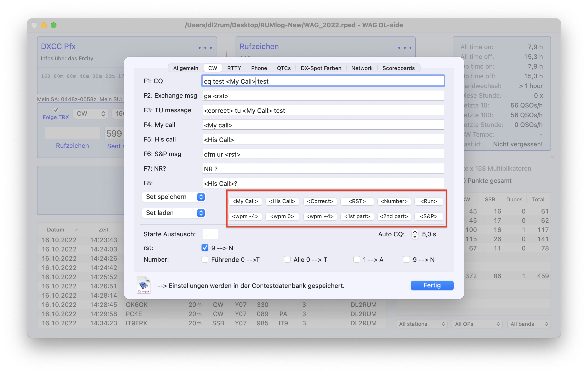The width and height of the screenshot is (588, 374).
Task: Insert the <wpm +4> speed macro
Action: [320, 216]
